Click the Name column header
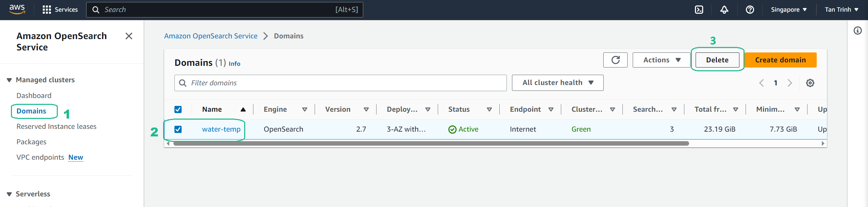This screenshot has width=868, height=207. (x=212, y=109)
